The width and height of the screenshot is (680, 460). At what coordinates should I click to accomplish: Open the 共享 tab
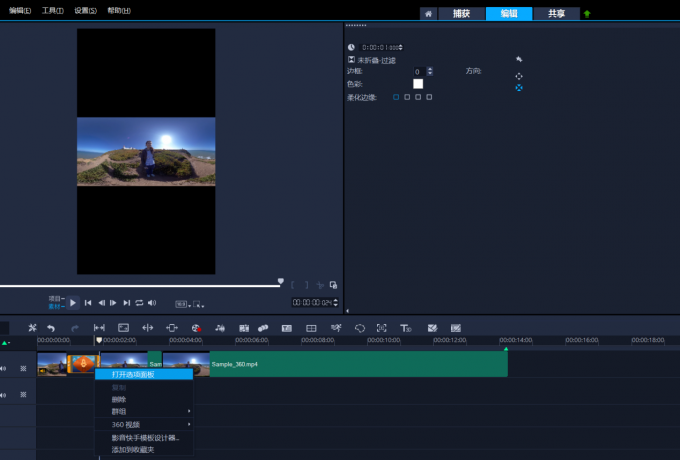(x=556, y=14)
